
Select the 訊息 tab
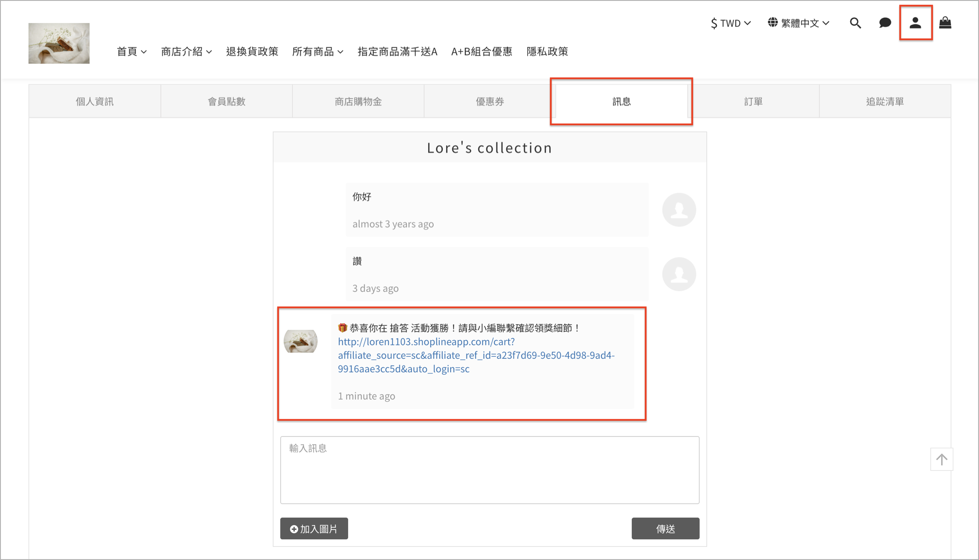pos(622,101)
